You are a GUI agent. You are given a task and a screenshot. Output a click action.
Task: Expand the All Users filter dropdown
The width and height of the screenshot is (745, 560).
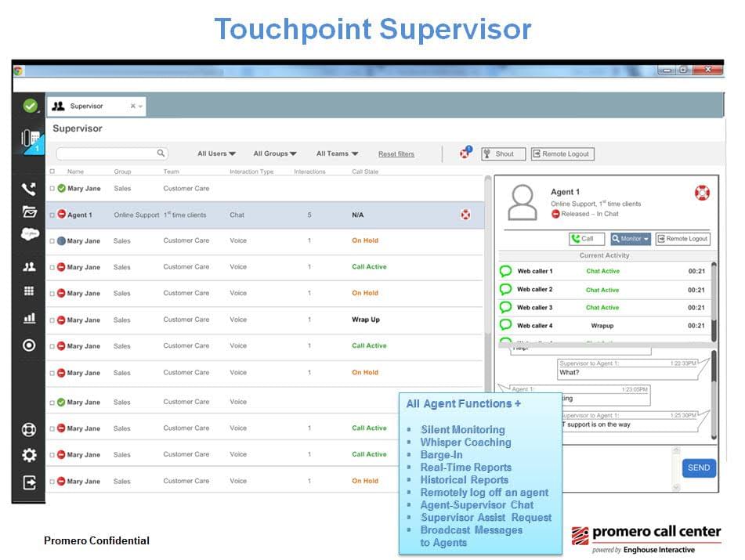pos(216,154)
